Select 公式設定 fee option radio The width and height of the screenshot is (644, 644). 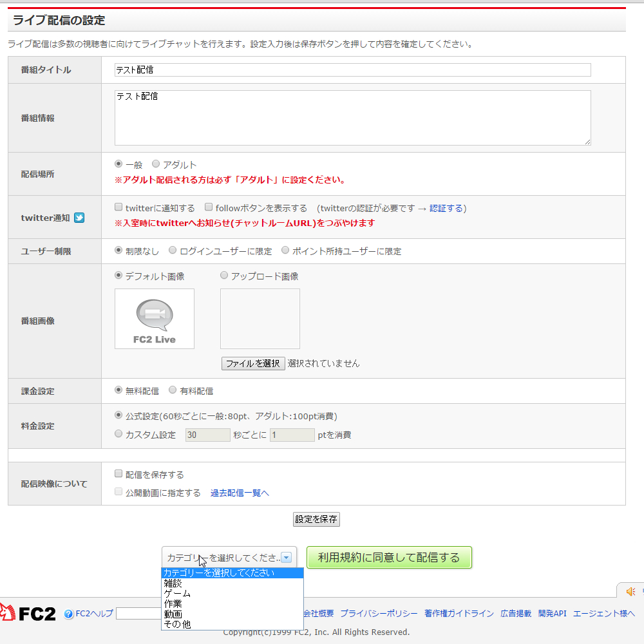click(x=118, y=415)
